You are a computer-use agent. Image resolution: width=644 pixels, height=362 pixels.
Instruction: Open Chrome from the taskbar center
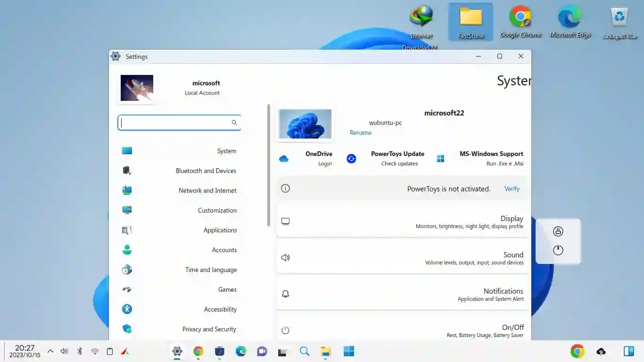click(198, 351)
